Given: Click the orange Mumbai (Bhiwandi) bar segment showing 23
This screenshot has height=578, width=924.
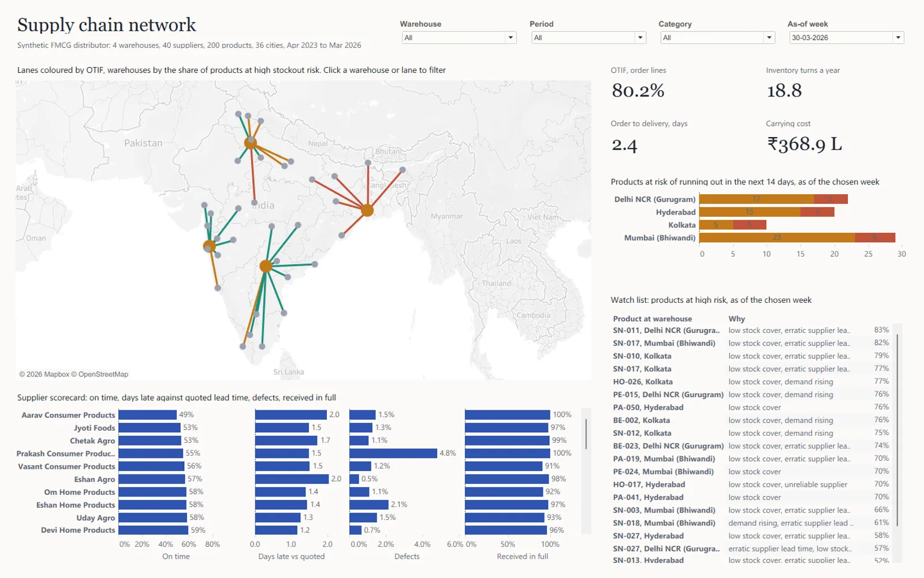Looking at the screenshot, I should pyautogui.click(x=777, y=238).
